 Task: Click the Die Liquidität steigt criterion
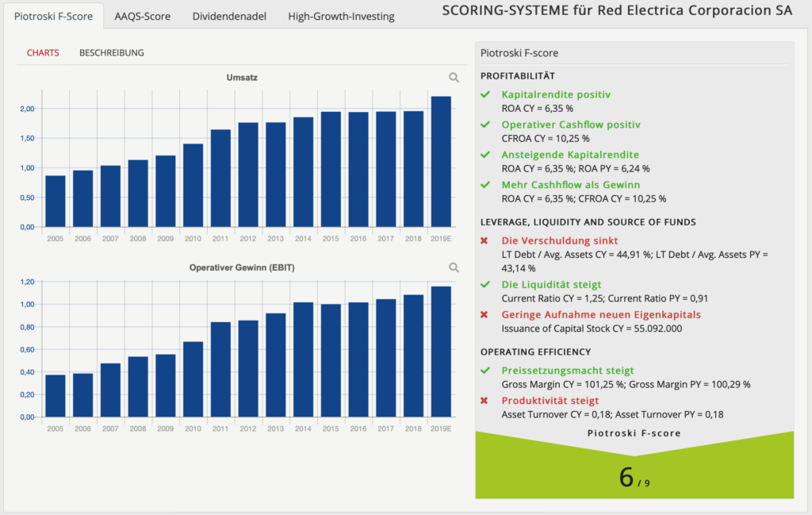[x=552, y=284]
